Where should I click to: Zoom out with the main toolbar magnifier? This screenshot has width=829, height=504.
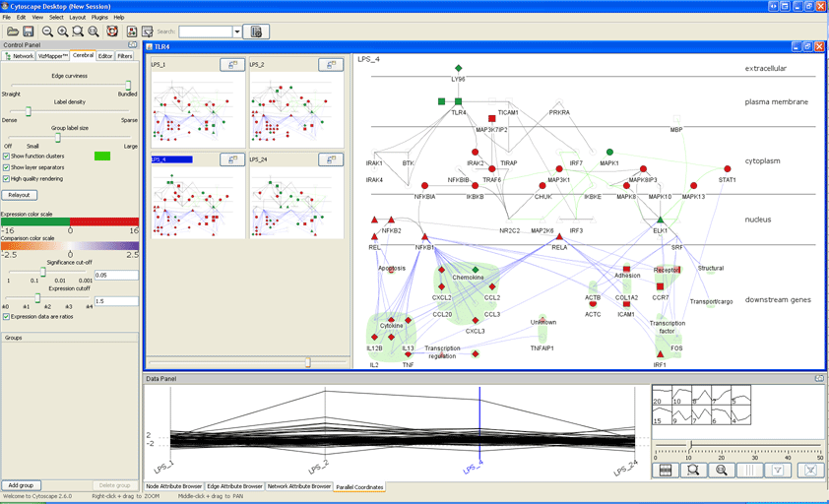coord(47,31)
